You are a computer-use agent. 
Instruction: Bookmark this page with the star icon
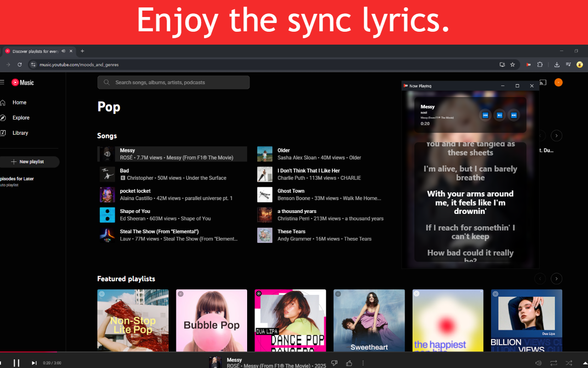pos(513,64)
